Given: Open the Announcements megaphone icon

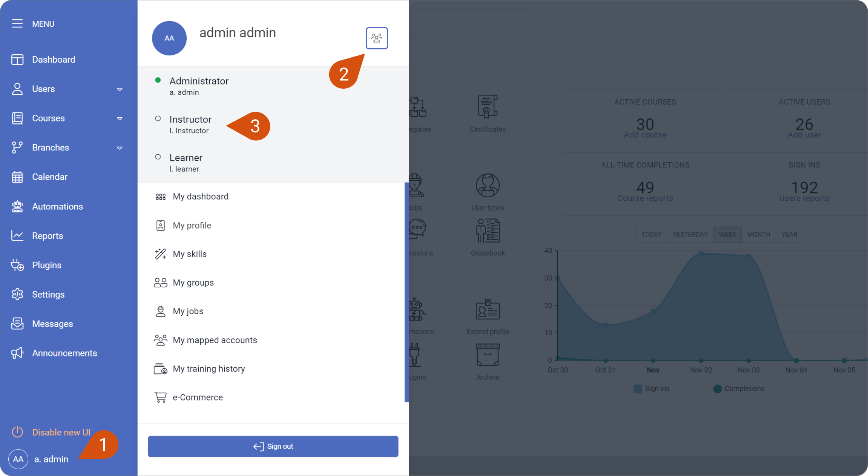Looking at the screenshot, I should pos(17,353).
